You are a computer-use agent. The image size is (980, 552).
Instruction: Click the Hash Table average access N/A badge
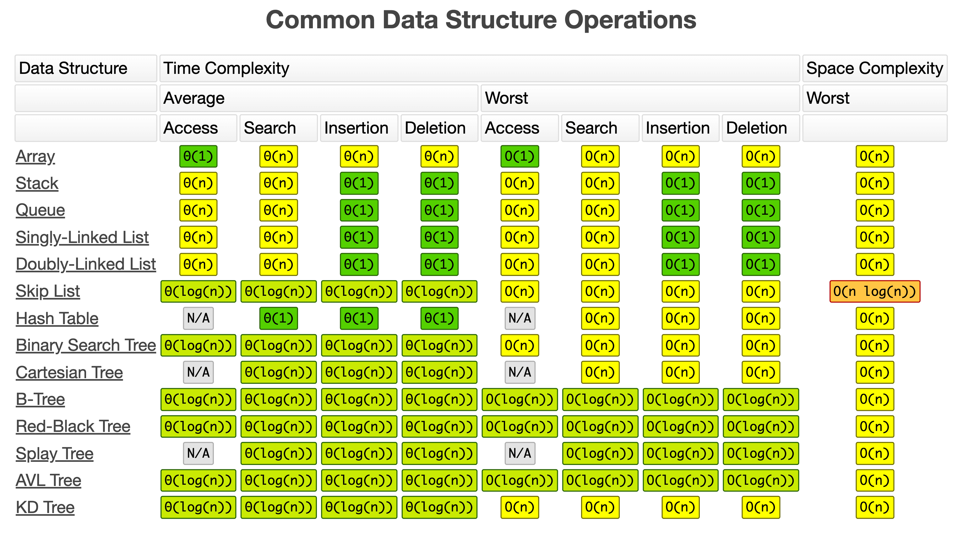[198, 319]
